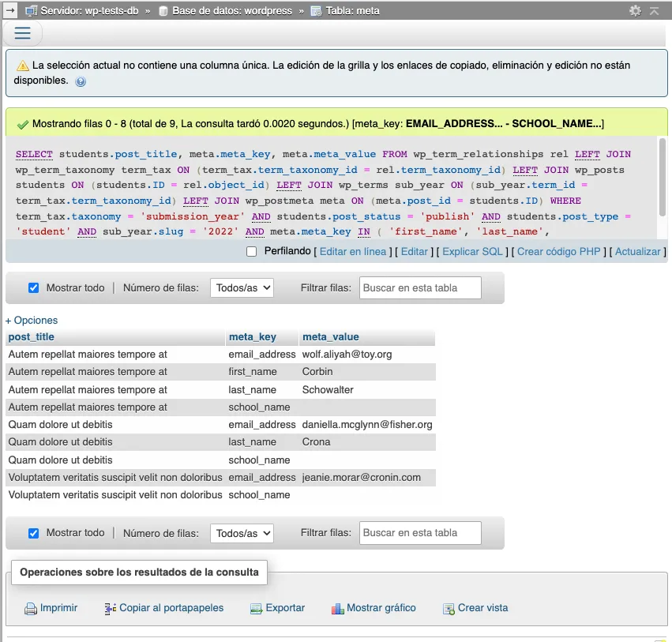
Task: Click Copiar al portapapeles link
Action: pyautogui.click(x=171, y=608)
